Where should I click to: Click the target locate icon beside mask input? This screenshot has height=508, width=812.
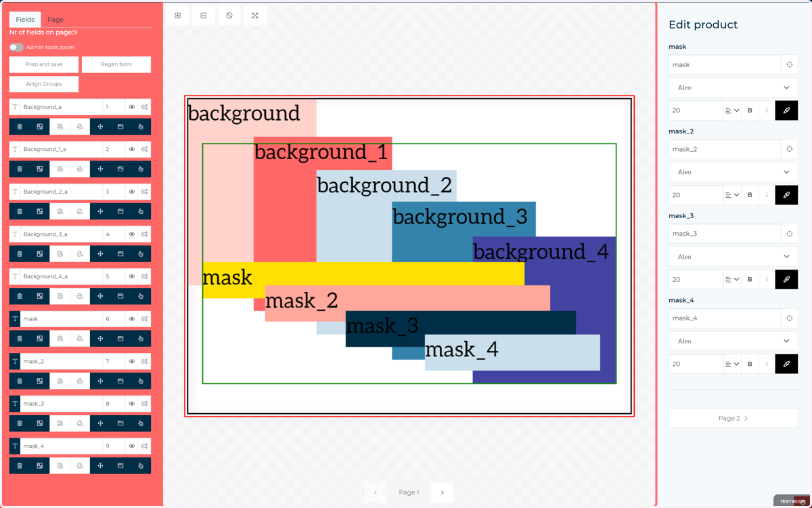[790, 64]
